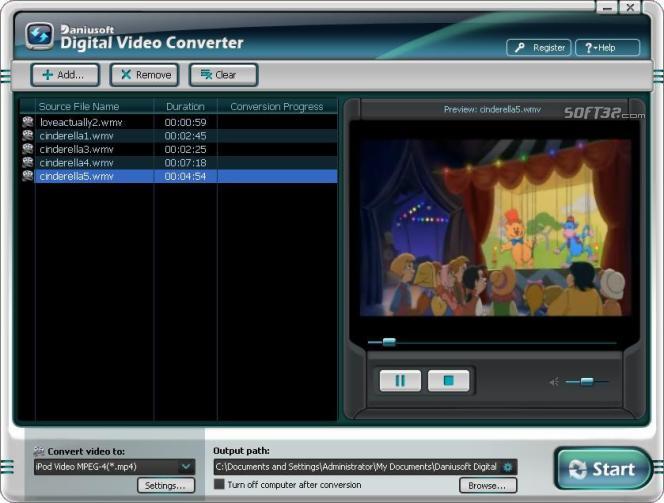Clear the file list
This screenshot has width=664, height=503.
point(223,75)
